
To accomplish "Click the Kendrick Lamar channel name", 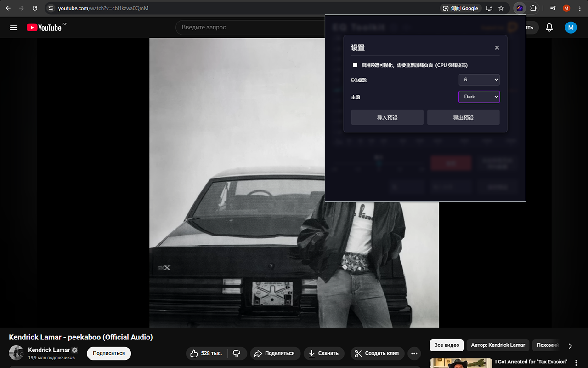I will pos(49,350).
